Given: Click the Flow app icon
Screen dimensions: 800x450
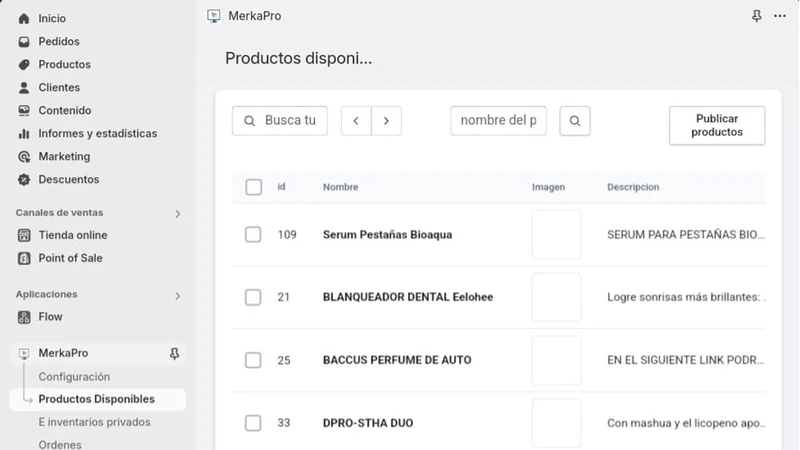Looking at the screenshot, I should [24, 317].
